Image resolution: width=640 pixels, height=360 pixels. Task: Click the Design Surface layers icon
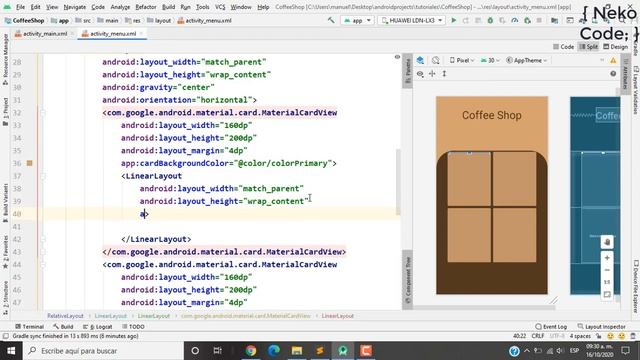coord(420,60)
